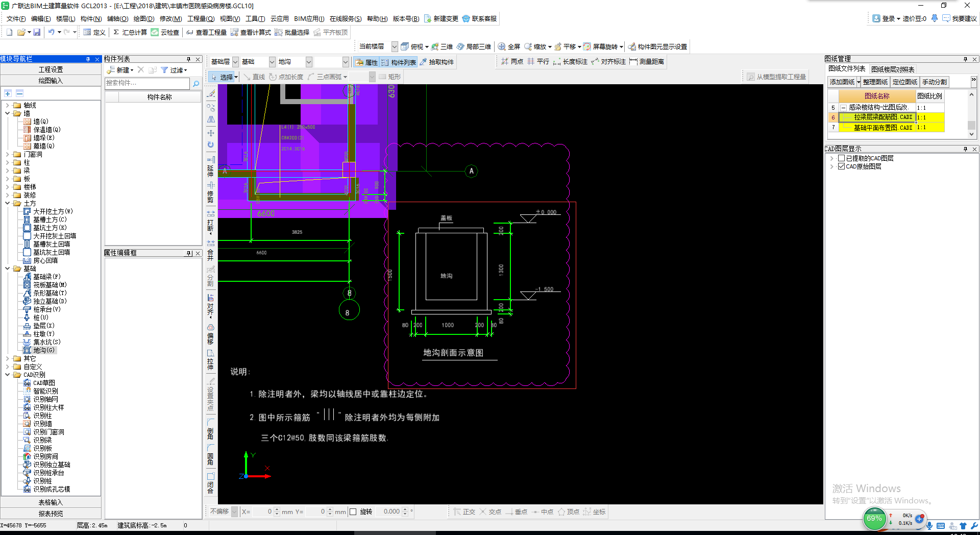Open 当前楼层 display dropdown
980x535 pixels.
point(395,46)
